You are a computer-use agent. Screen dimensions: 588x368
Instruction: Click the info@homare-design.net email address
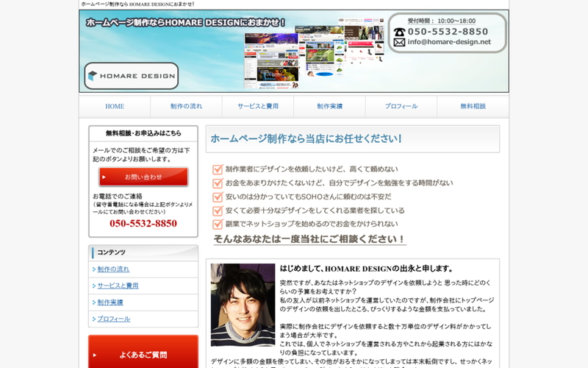(x=449, y=42)
